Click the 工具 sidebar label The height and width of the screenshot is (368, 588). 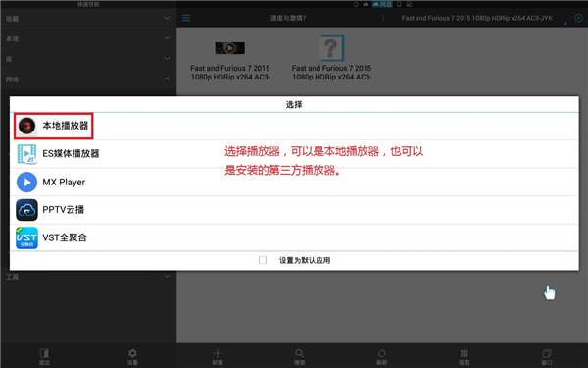[12, 277]
